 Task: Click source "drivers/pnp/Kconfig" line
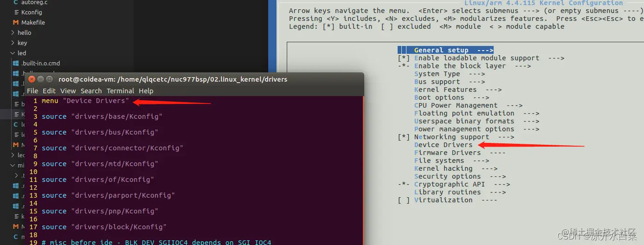tap(100, 211)
